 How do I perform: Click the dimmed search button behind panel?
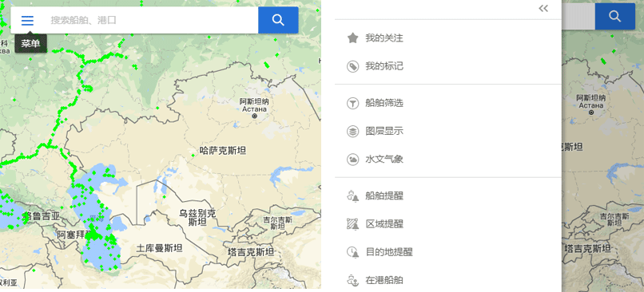click(x=615, y=17)
